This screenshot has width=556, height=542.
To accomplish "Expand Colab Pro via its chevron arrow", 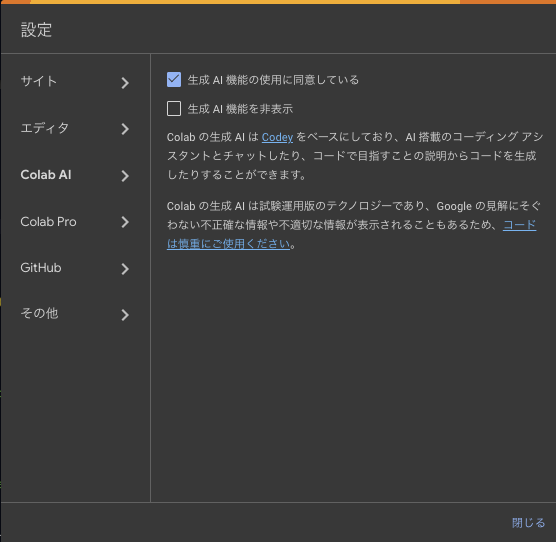I will 125,222.
